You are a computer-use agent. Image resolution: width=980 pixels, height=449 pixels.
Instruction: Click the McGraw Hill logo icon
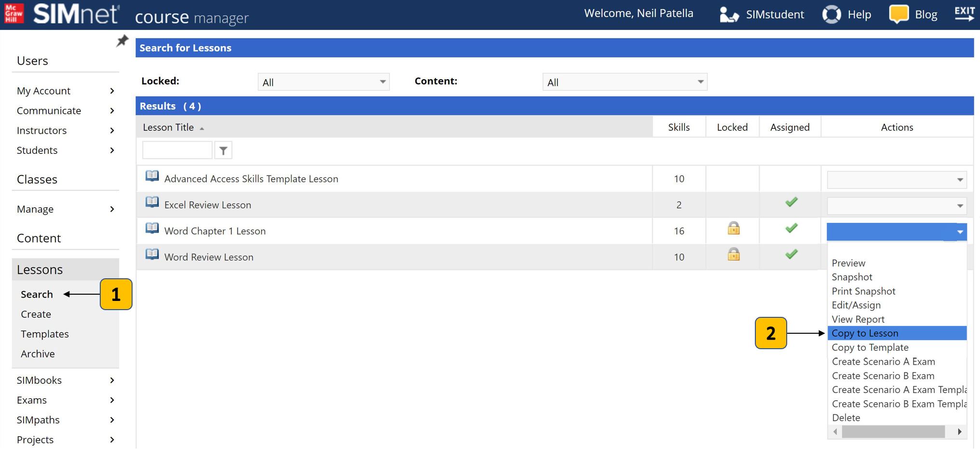coord(14,14)
